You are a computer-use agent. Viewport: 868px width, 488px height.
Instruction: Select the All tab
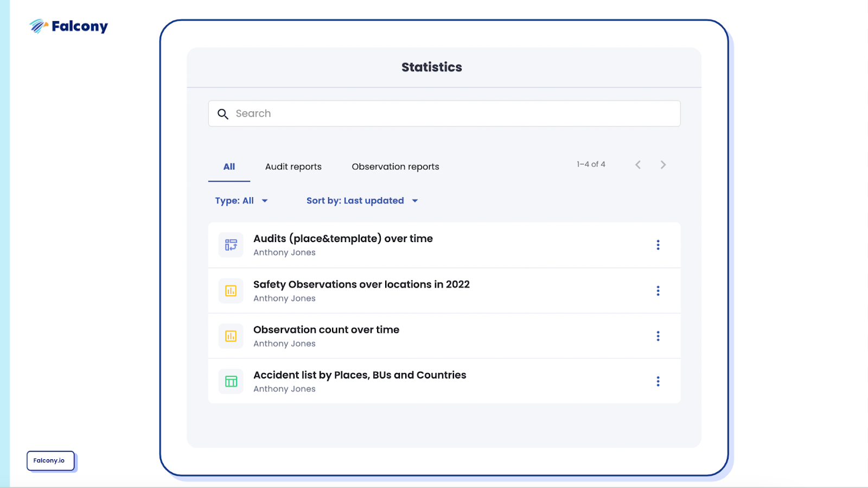click(229, 167)
